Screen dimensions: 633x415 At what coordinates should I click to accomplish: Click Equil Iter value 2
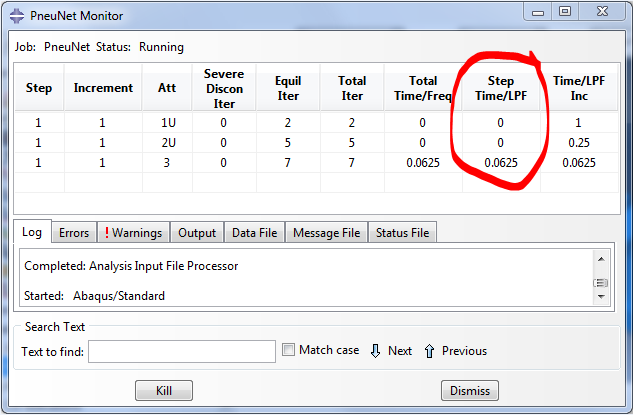click(x=288, y=123)
